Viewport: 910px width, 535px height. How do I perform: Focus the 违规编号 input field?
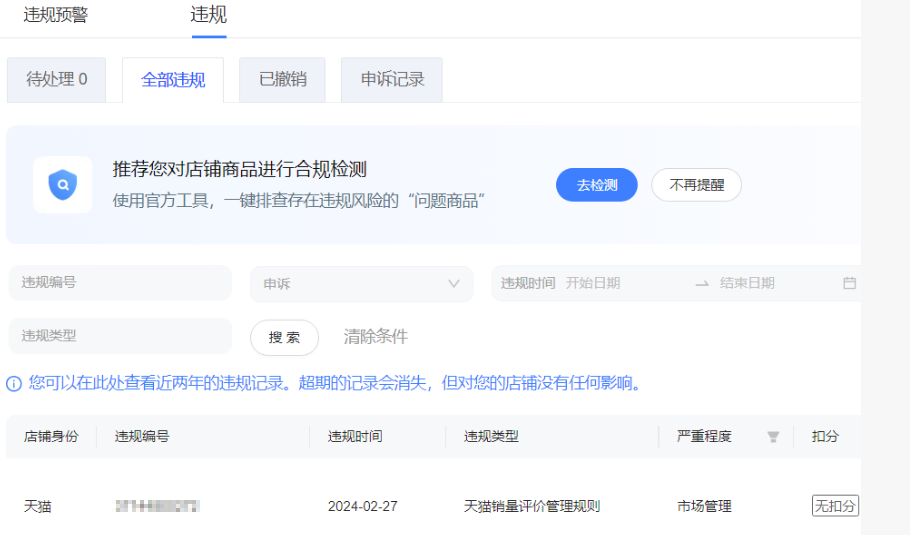pyautogui.click(x=120, y=283)
